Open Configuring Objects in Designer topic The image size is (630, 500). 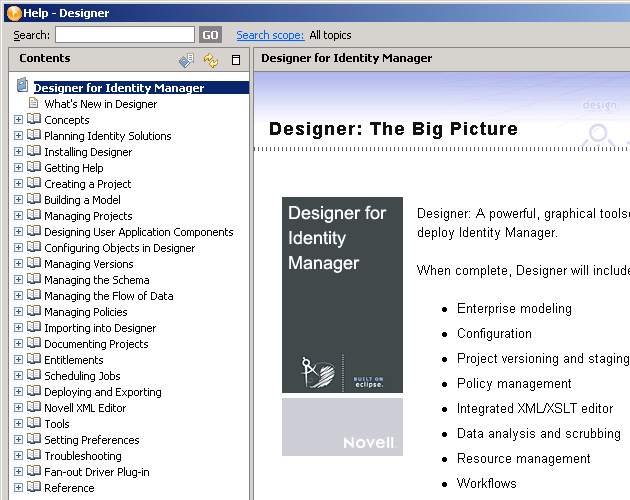click(119, 248)
